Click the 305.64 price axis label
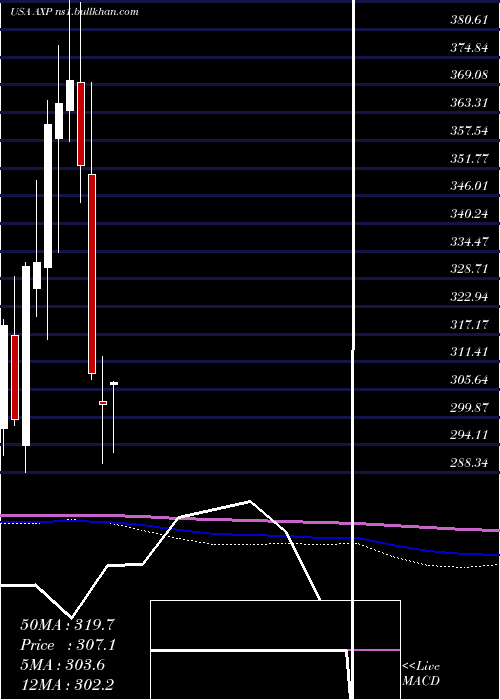Screen dimensions: 500x700 (x=469, y=380)
